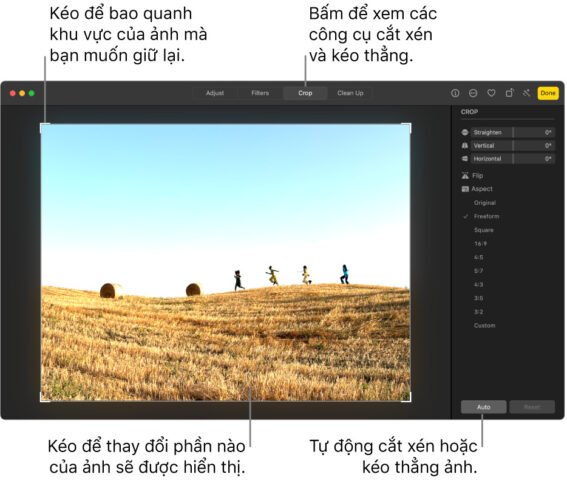The image size is (567, 480).
Task: Click the Auto Enhance magic wand icon
Action: tap(526, 93)
